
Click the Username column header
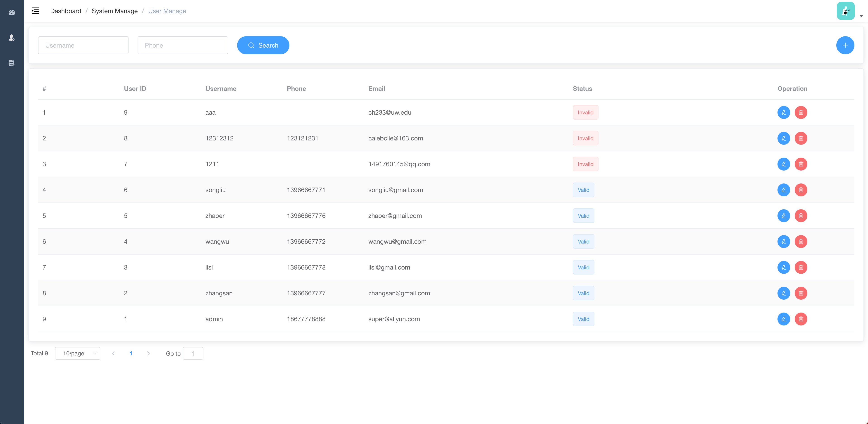[221, 89]
